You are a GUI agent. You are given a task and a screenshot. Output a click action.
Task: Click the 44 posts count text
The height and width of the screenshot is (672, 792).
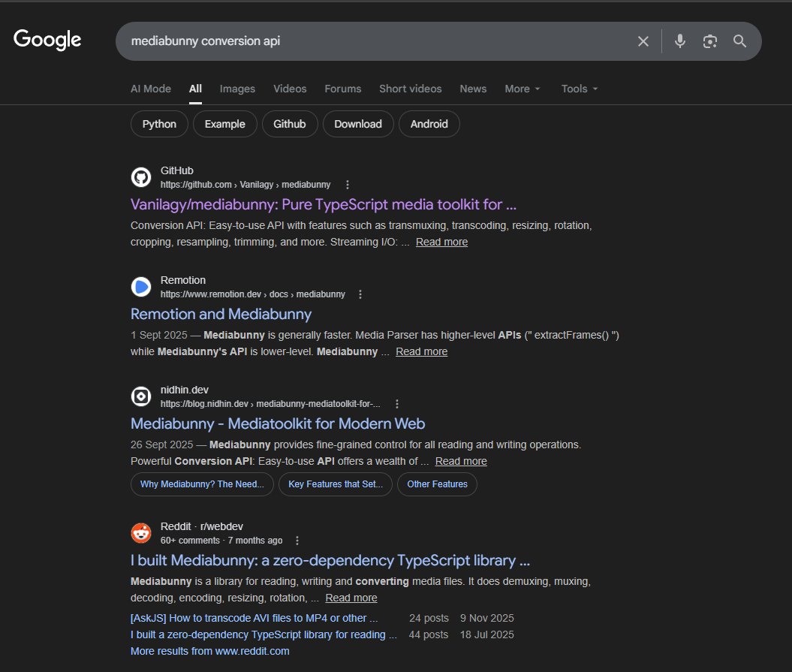429,635
